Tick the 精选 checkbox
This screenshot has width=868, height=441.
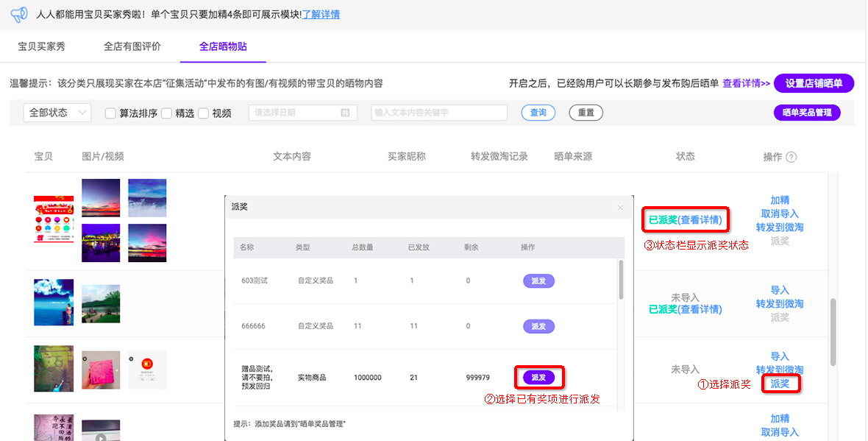coord(166,113)
